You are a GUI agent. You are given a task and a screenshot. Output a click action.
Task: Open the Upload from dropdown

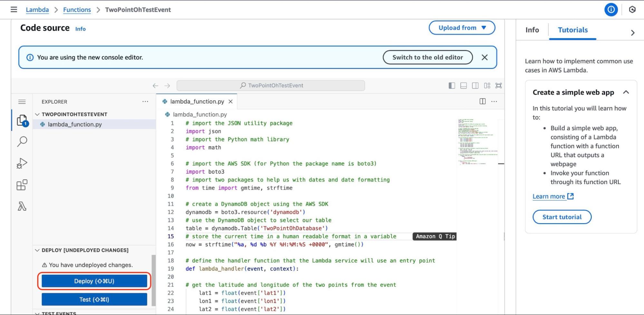(462, 28)
